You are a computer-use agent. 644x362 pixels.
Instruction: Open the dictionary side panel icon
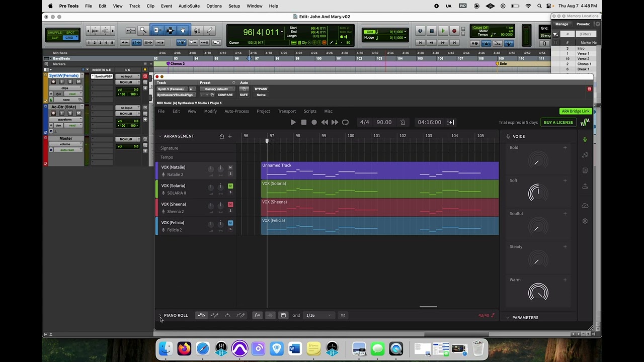tap(585, 170)
